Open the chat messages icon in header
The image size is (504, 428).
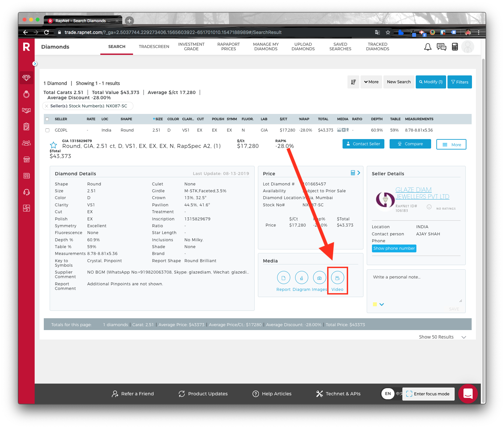coord(441,47)
